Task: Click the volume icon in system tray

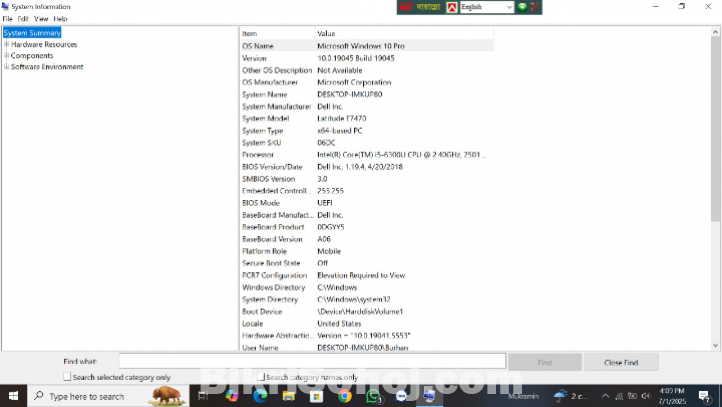Action: coord(646,396)
